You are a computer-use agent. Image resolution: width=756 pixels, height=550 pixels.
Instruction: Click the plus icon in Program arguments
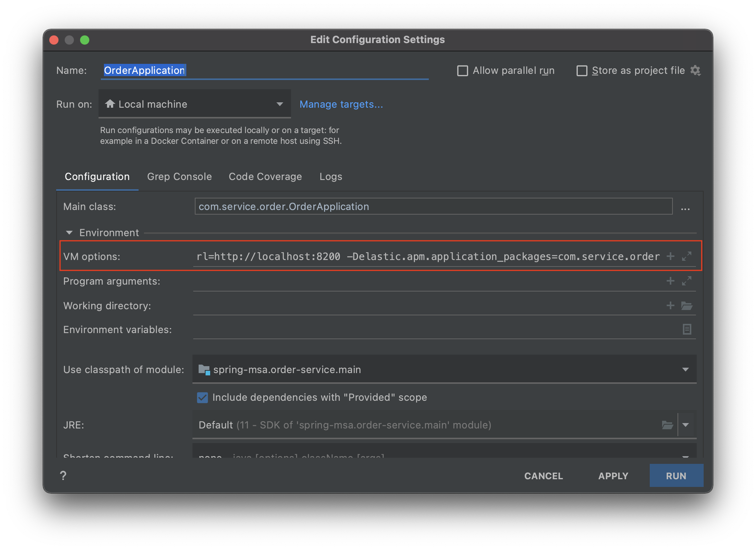670,281
